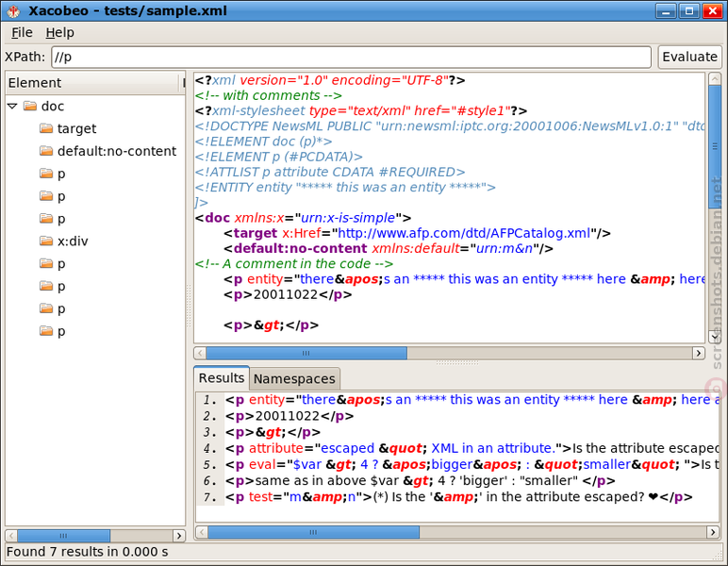Collapse the doc tree node

point(12,107)
